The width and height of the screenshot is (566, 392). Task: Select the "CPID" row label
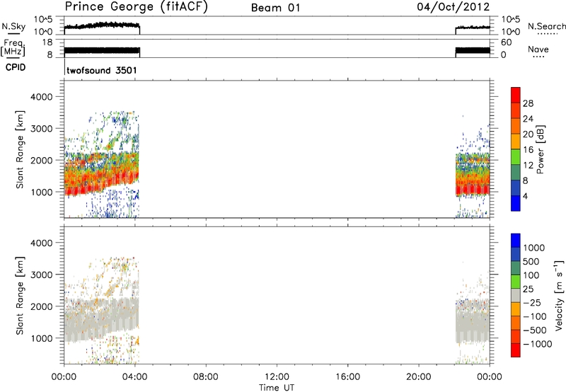[x=16, y=67]
